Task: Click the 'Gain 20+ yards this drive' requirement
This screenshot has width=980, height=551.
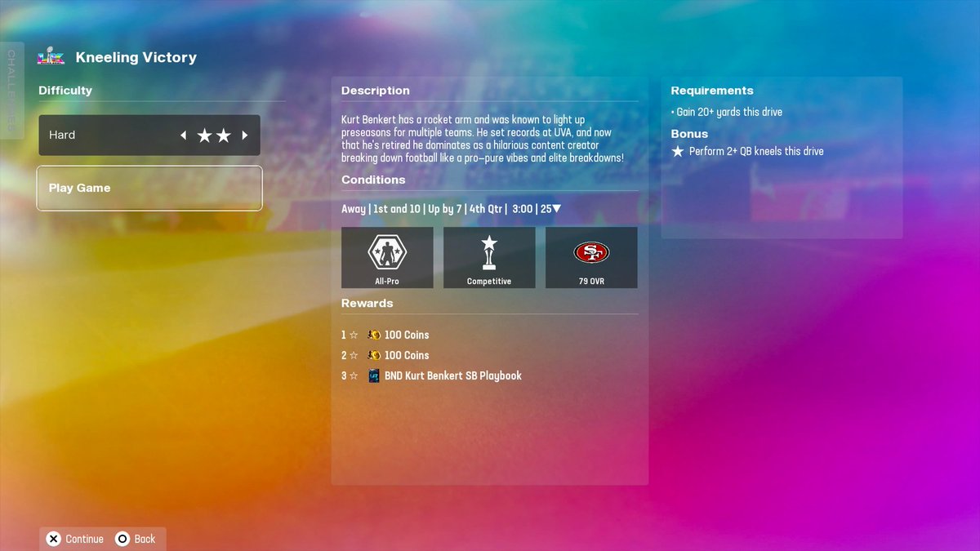Action: click(727, 112)
